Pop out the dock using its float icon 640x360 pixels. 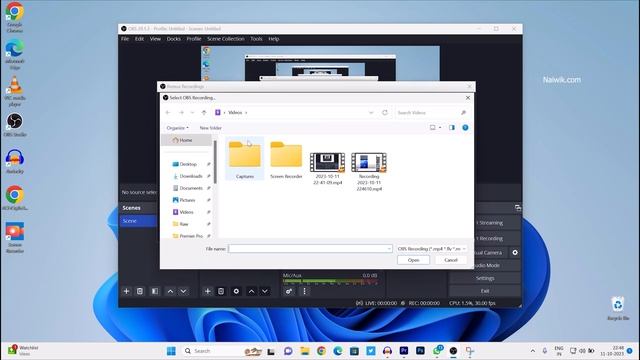(x=518, y=208)
